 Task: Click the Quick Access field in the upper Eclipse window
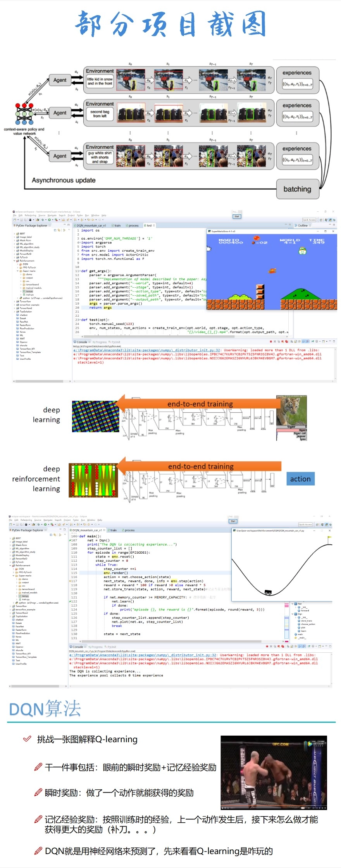point(309,220)
